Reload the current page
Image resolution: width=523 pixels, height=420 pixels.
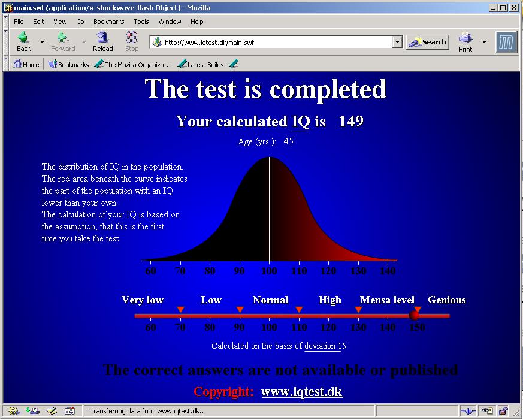point(102,41)
